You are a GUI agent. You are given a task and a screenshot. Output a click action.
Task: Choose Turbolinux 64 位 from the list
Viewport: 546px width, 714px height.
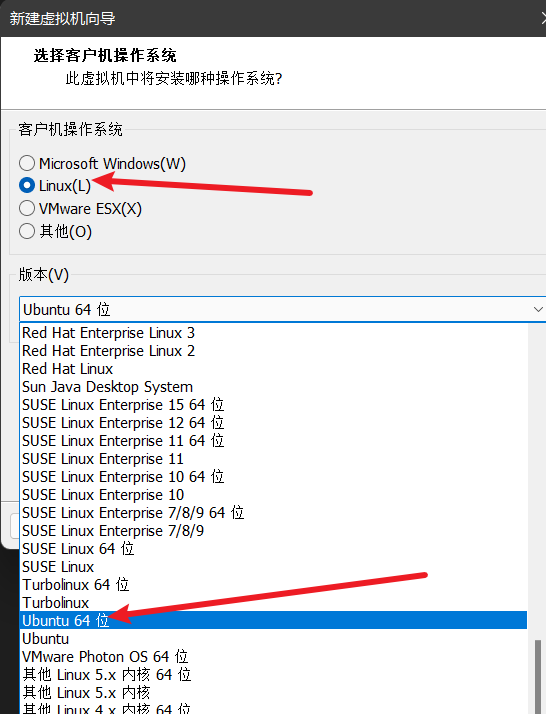coord(273,585)
